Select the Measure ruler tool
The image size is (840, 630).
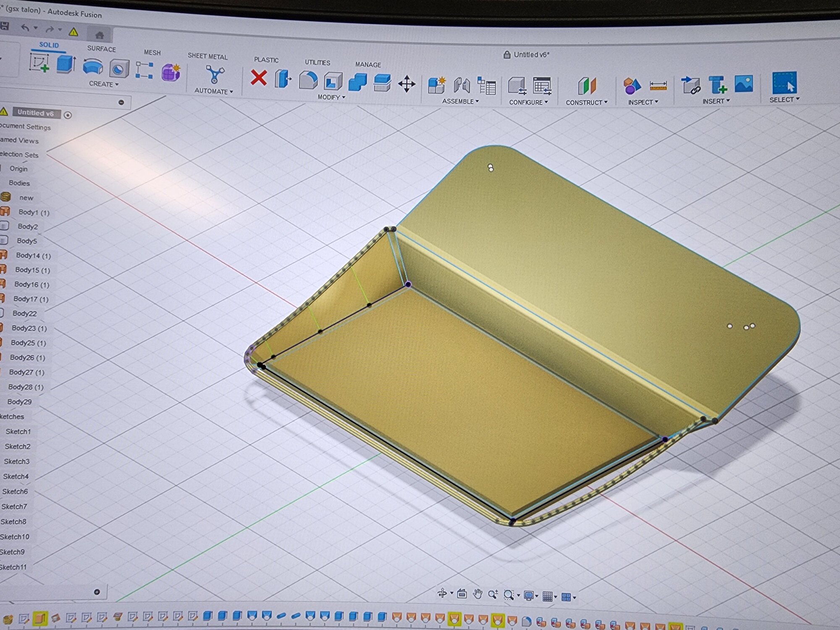658,86
